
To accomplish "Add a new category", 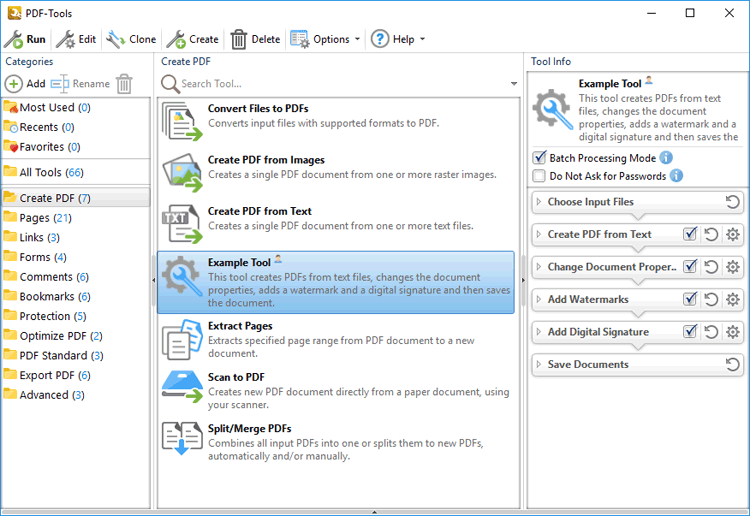I will click(25, 84).
